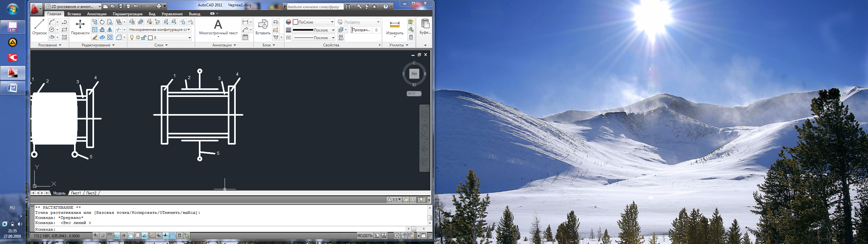Open the Аннотации ribbon tab
The height and width of the screenshot is (244, 868).
click(x=97, y=14)
